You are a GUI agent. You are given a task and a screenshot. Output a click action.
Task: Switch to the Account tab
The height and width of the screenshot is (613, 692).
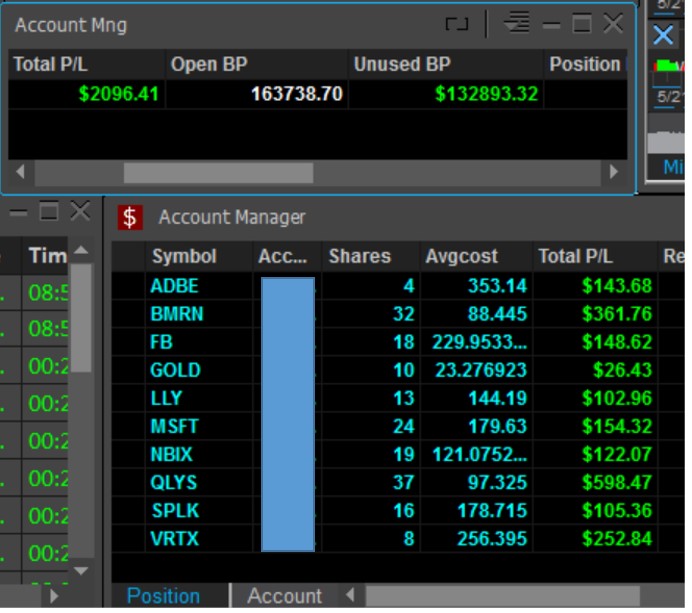click(x=284, y=596)
